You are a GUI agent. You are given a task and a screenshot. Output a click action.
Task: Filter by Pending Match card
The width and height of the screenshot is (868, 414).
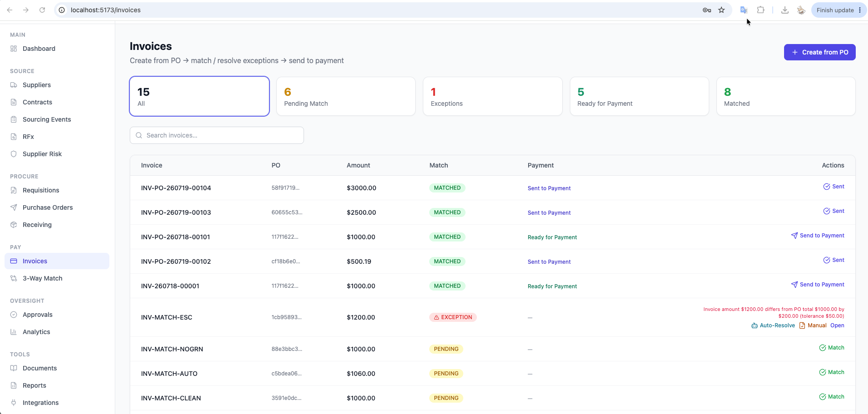[x=346, y=96]
